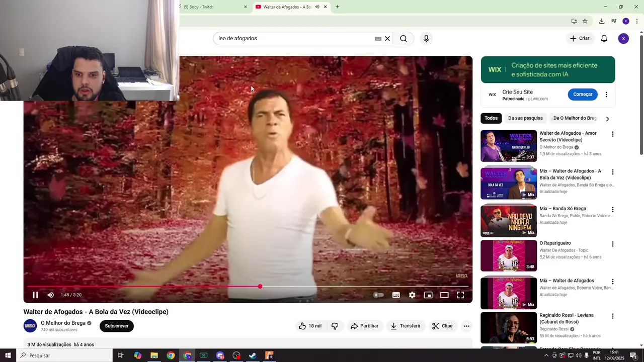Open a new browser tab

pos(337,7)
